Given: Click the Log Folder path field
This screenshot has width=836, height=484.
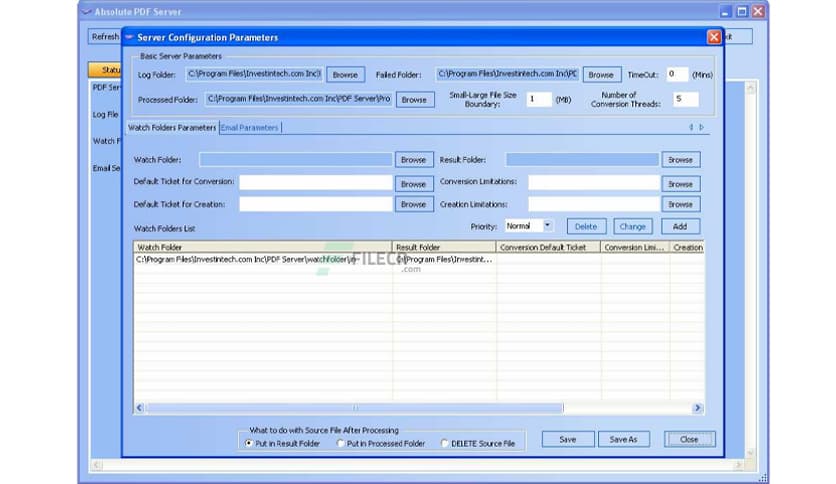Looking at the screenshot, I should (254, 74).
